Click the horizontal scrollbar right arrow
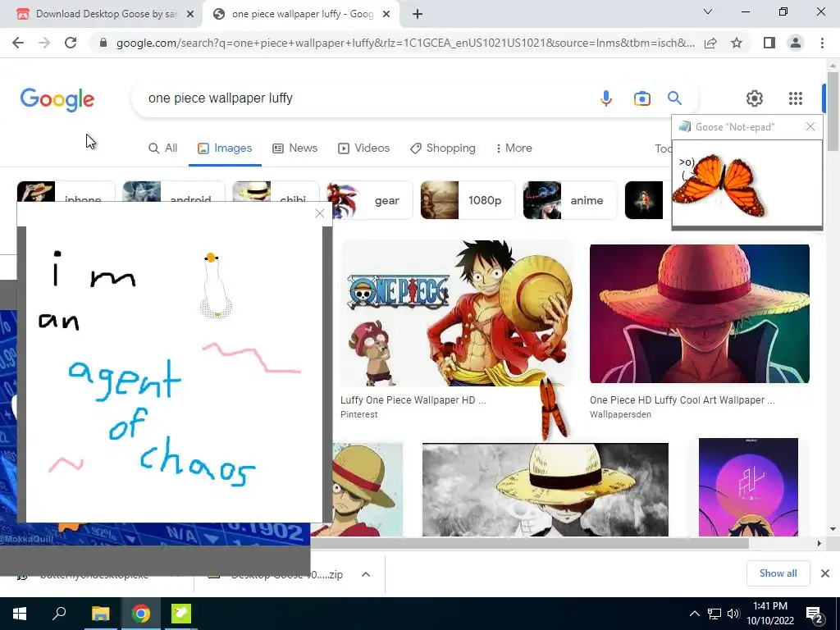Screen dimensions: 840x630 (819, 543)
